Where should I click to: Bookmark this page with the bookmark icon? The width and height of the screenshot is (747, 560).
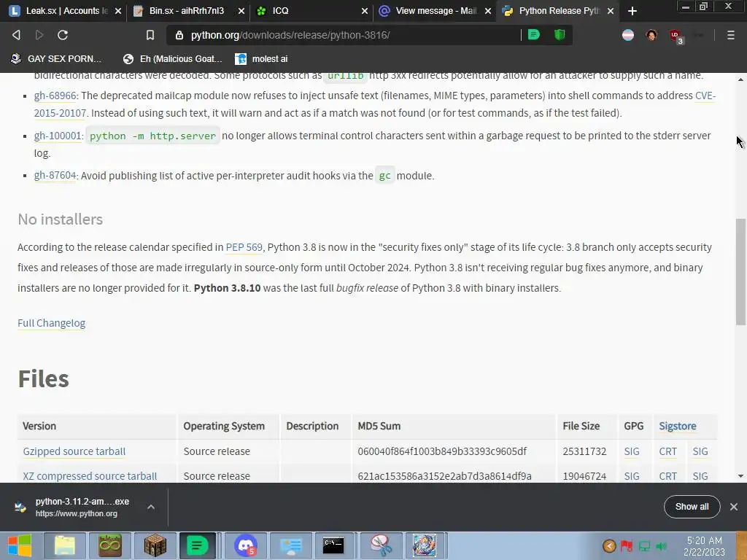pyautogui.click(x=150, y=35)
